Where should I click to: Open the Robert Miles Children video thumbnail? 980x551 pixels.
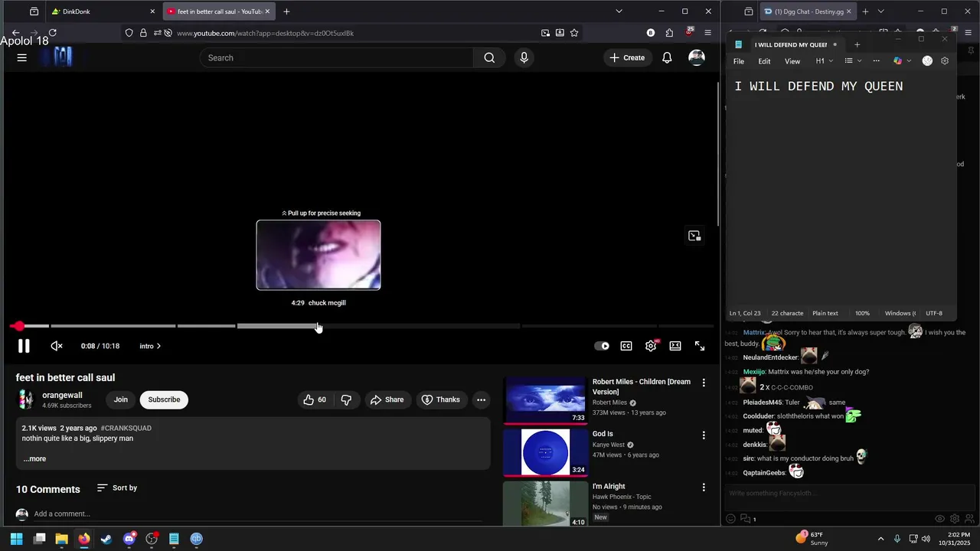[x=545, y=399]
